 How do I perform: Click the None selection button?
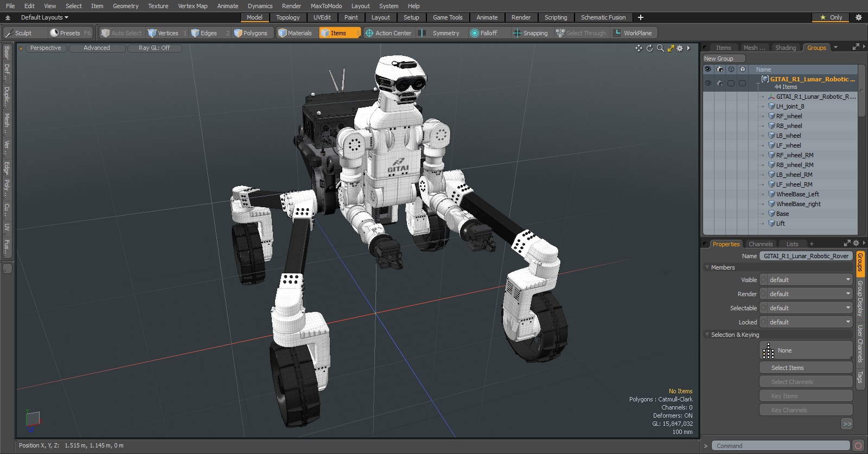[806, 350]
